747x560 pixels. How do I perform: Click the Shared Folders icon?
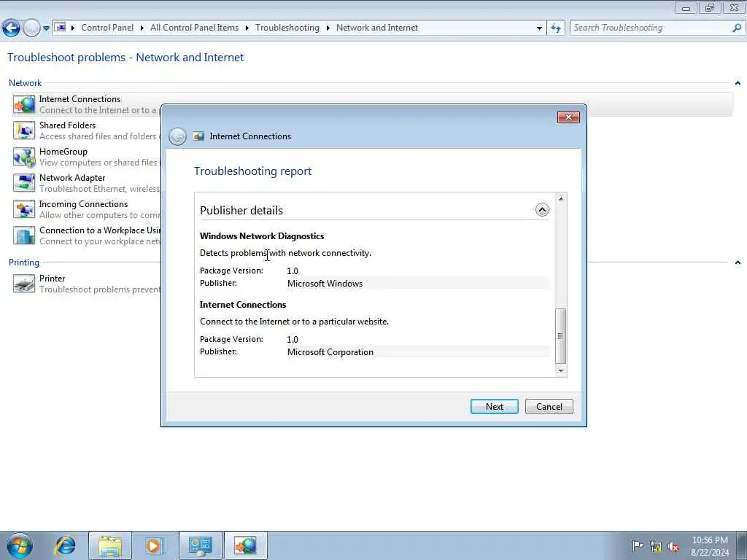24,131
